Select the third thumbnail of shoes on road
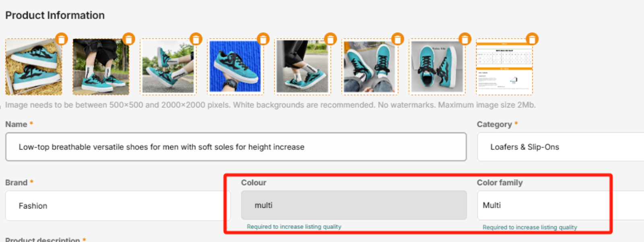Image resolution: width=644 pixels, height=242 pixels. [x=168, y=67]
